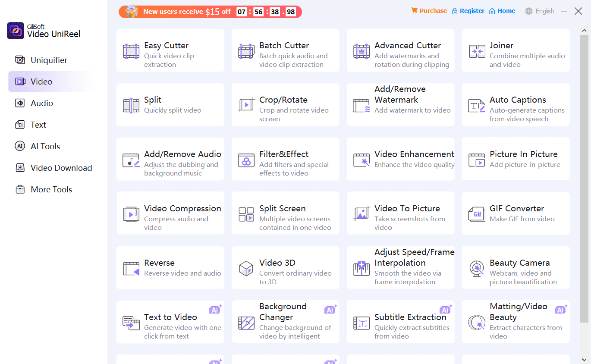Click the $15 off promotion banner
591x364 pixels.
coord(210,12)
